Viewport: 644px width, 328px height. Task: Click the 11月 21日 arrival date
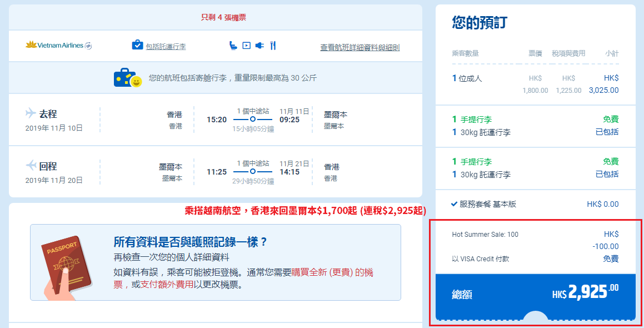(294, 163)
